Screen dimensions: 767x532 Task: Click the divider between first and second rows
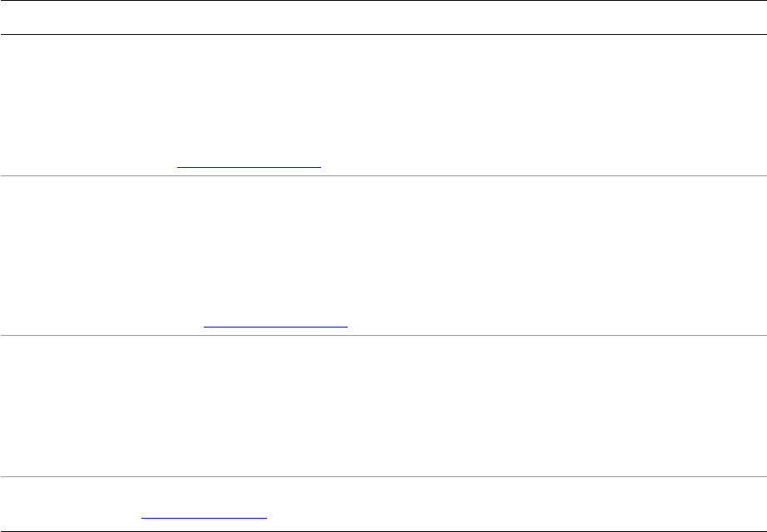coord(383,175)
